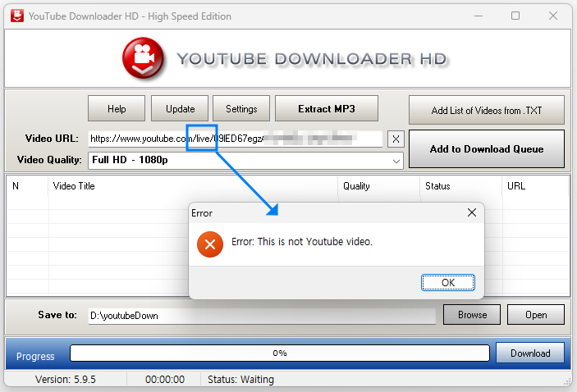
Task: Close the YouTube Downloader HD main window
Action: 552,16
